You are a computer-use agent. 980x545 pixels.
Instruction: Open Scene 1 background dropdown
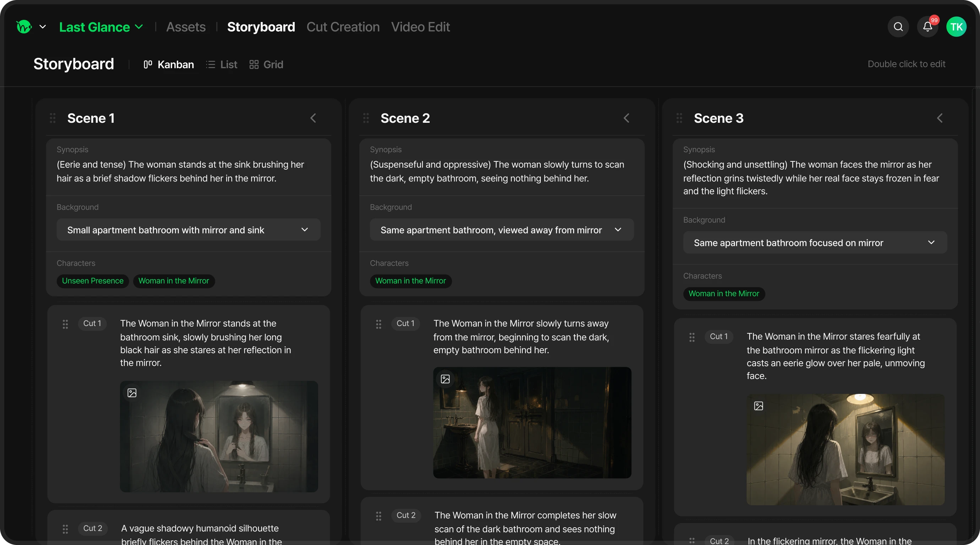pyautogui.click(x=188, y=230)
